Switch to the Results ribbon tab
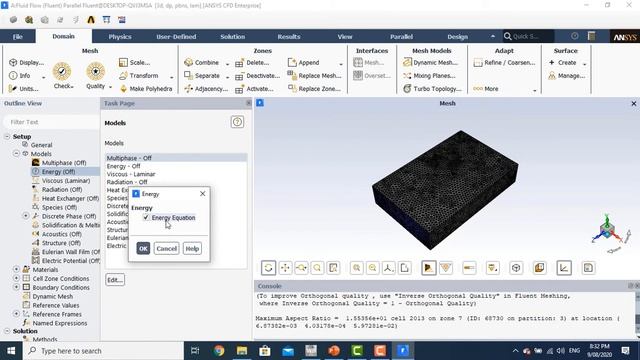640x360 pixels. click(x=289, y=36)
